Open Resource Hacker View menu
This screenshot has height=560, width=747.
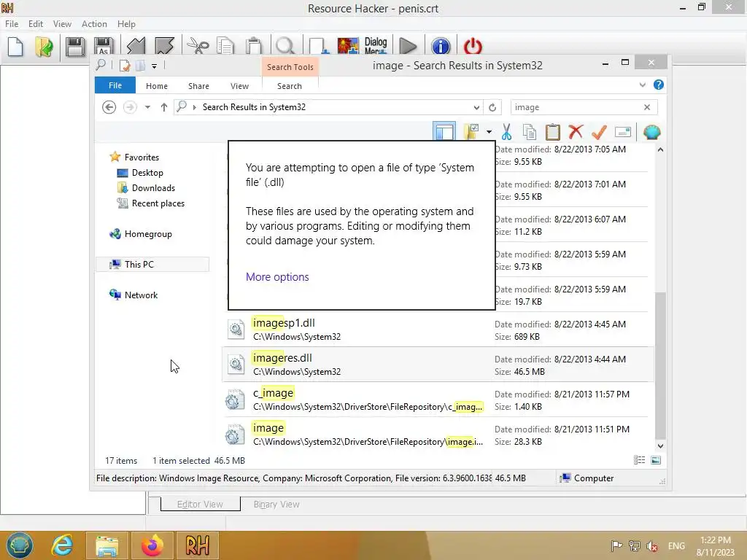(62, 24)
